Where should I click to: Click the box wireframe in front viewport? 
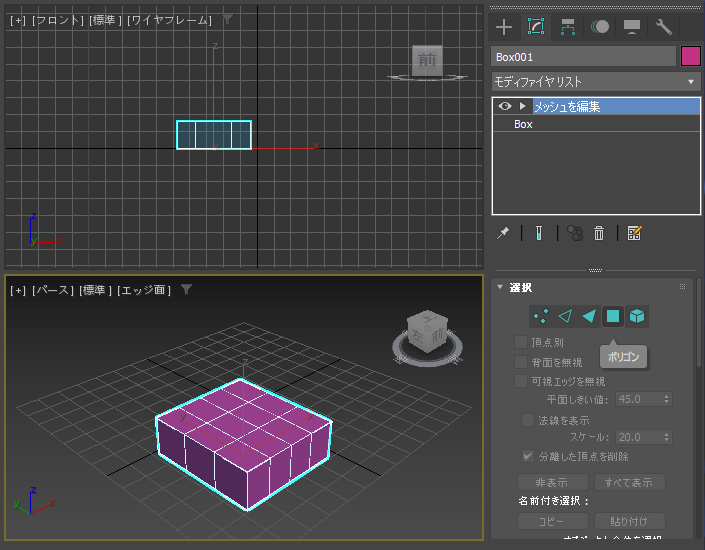click(214, 135)
